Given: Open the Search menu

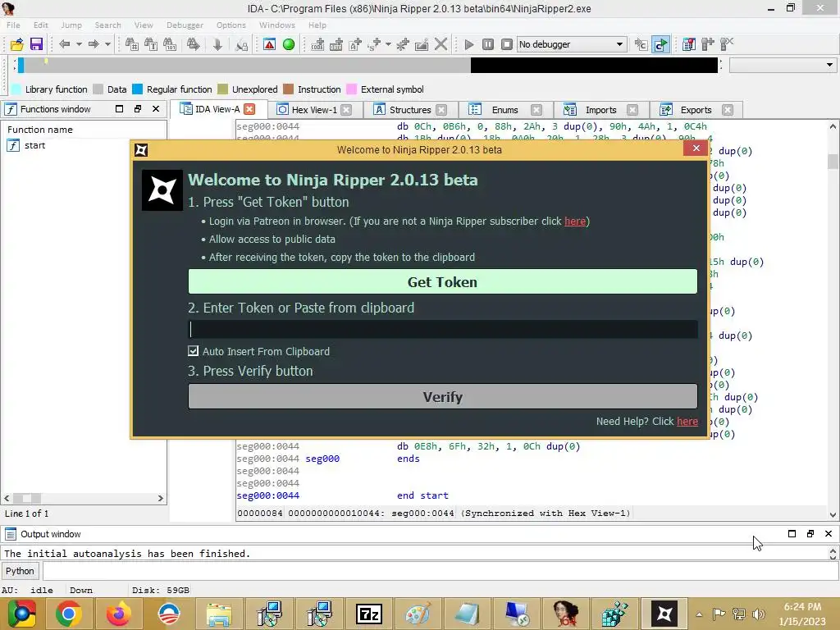Looking at the screenshot, I should pyautogui.click(x=107, y=25).
